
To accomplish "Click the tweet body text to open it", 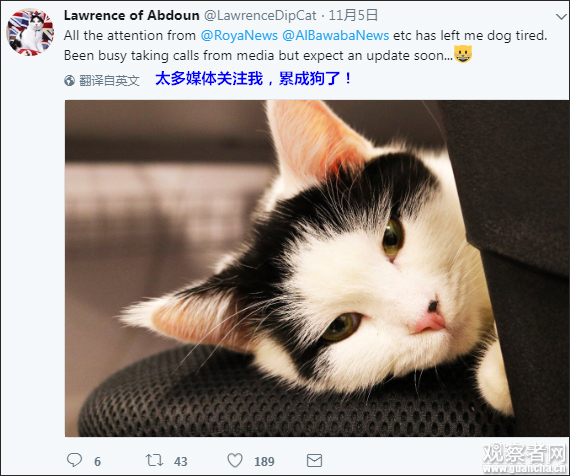I will tap(305, 45).
